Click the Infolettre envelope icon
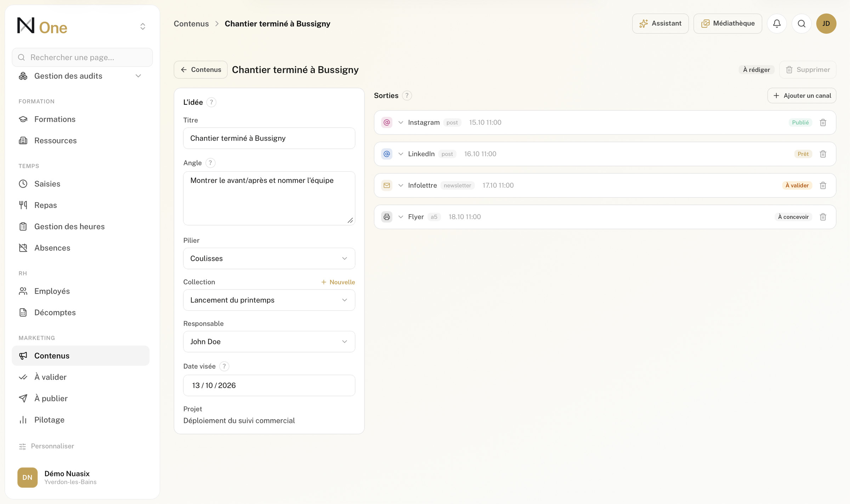Screen dimensions: 850x504 tap(387, 185)
